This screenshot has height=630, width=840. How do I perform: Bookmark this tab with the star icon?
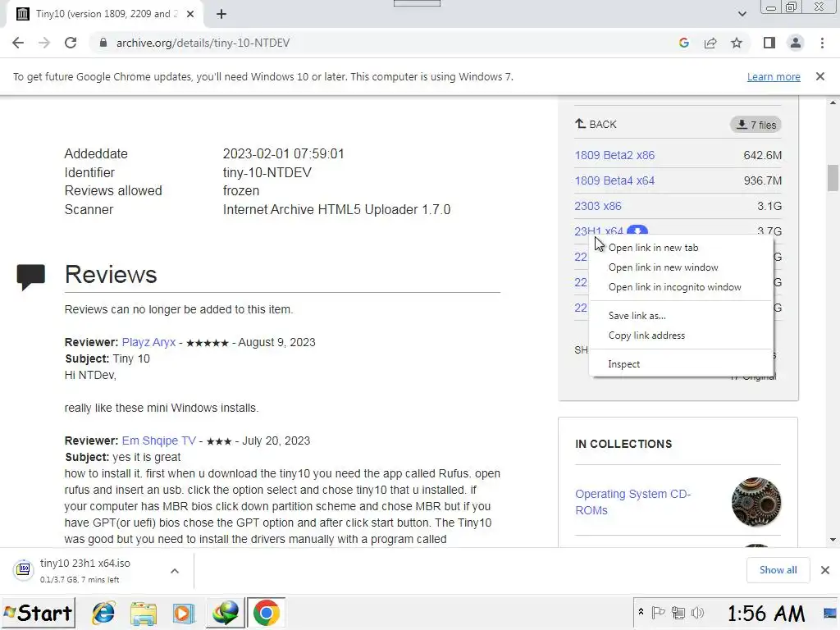[x=737, y=43]
